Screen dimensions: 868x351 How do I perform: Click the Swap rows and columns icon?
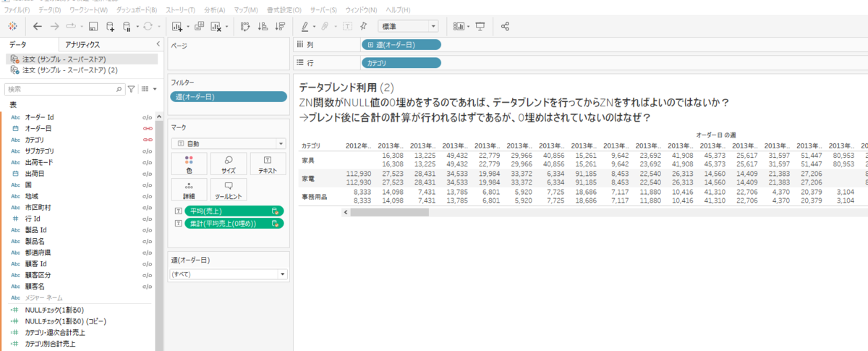pyautogui.click(x=245, y=26)
